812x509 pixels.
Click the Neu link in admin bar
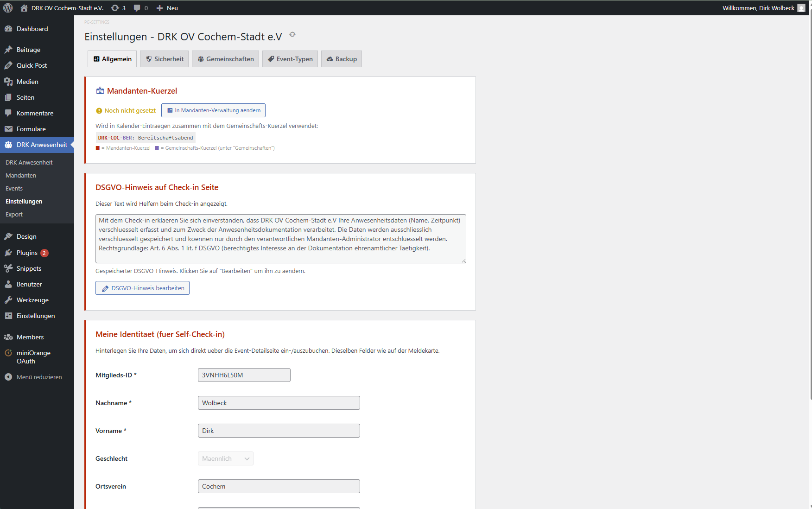pos(172,8)
